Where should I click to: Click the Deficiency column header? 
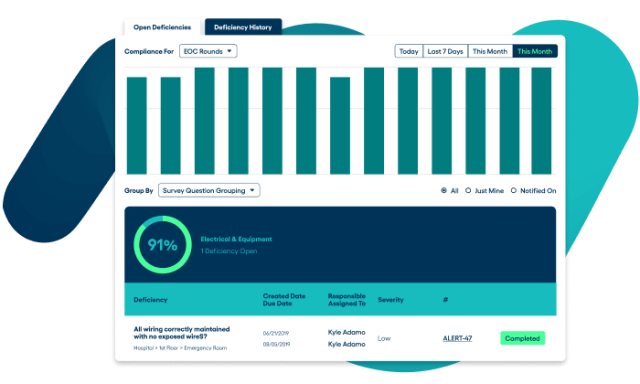pyautogui.click(x=150, y=300)
